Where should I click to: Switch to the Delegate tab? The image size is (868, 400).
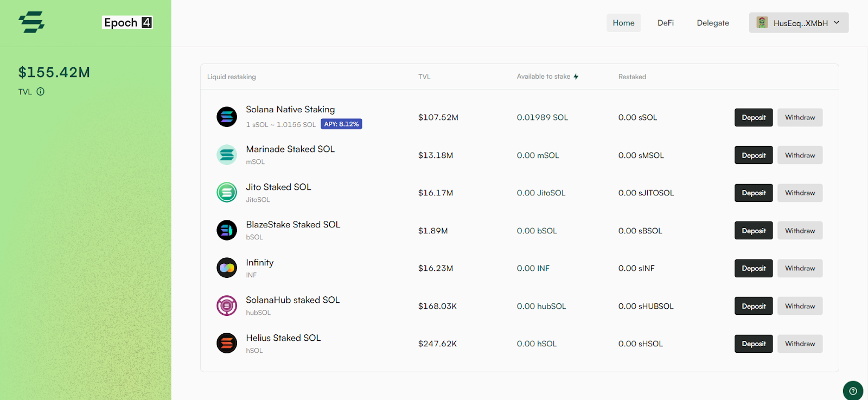pyautogui.click(x=713, y=23)
